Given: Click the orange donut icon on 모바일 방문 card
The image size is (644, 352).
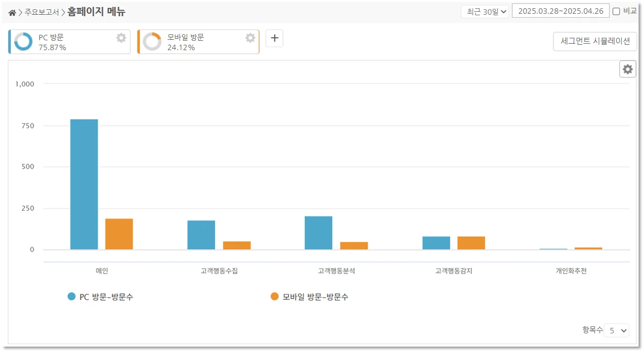Looking at the screenshot, I should pos(151,41).
